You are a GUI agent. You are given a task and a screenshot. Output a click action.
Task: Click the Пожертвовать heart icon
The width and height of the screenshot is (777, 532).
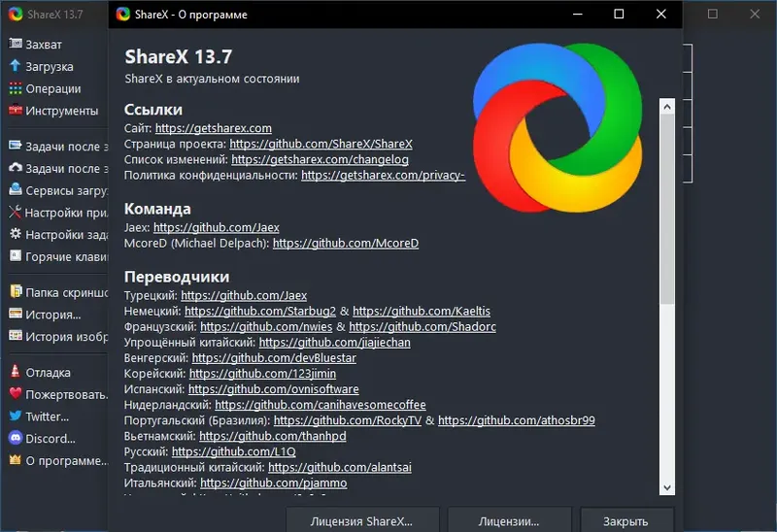pos(16,393)
